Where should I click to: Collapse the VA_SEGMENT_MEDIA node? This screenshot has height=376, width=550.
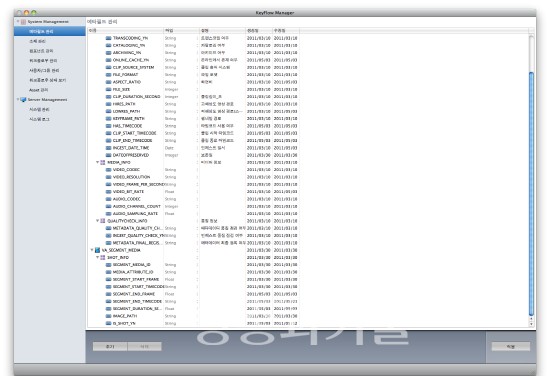tap(92, 250)
